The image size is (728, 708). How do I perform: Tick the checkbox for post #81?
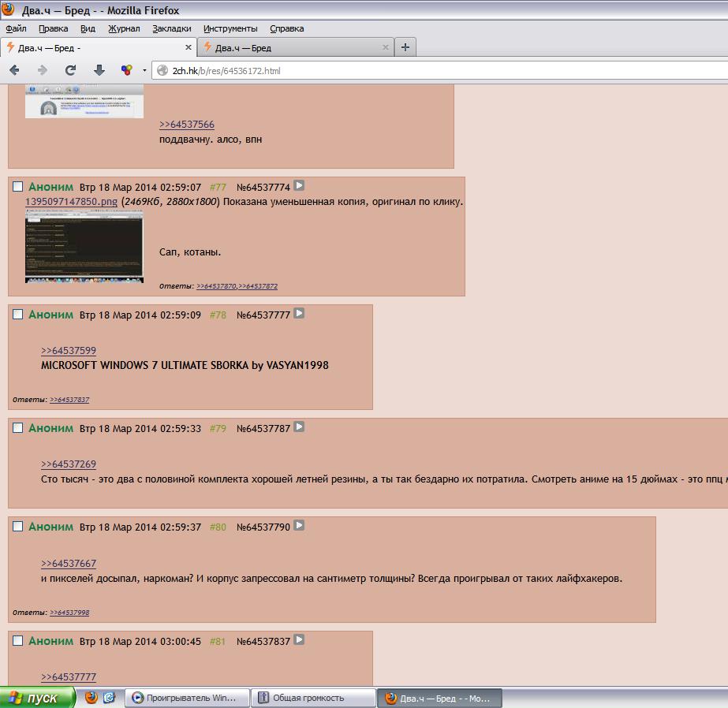pos(17,640)
